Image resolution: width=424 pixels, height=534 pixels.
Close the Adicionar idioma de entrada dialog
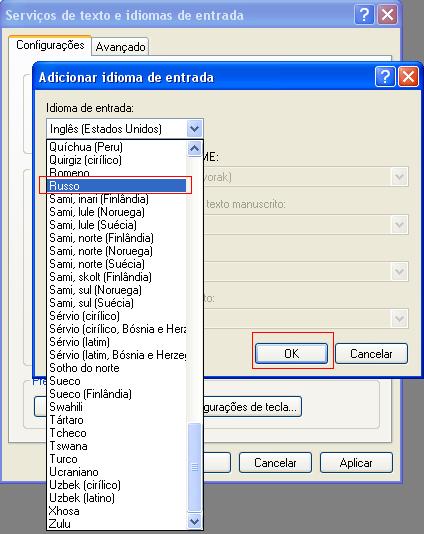click(x=408, y=77)
